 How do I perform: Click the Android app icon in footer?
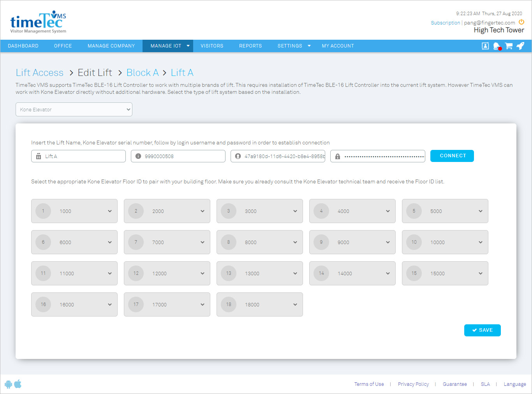(x=8, y=384)
